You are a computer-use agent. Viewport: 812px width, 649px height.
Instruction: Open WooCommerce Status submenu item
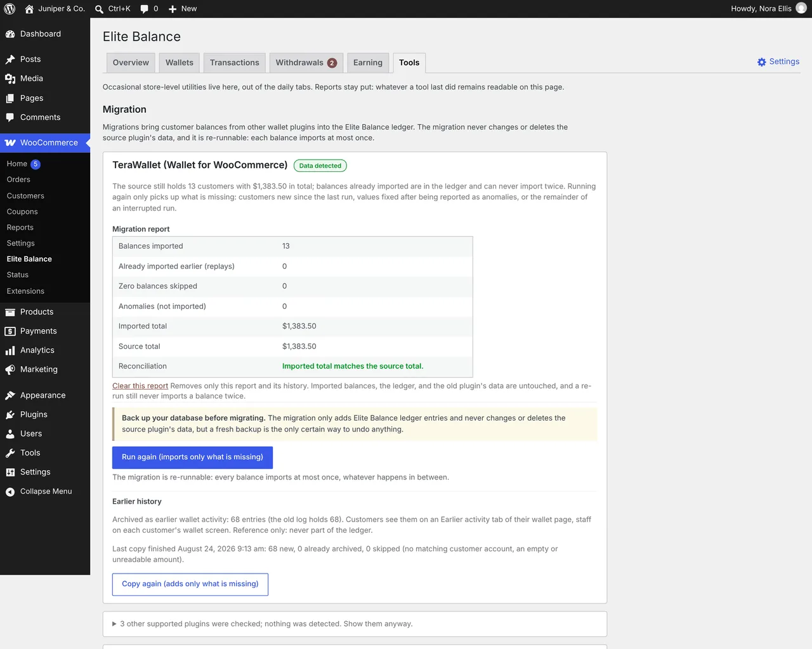tap(18, 275)
